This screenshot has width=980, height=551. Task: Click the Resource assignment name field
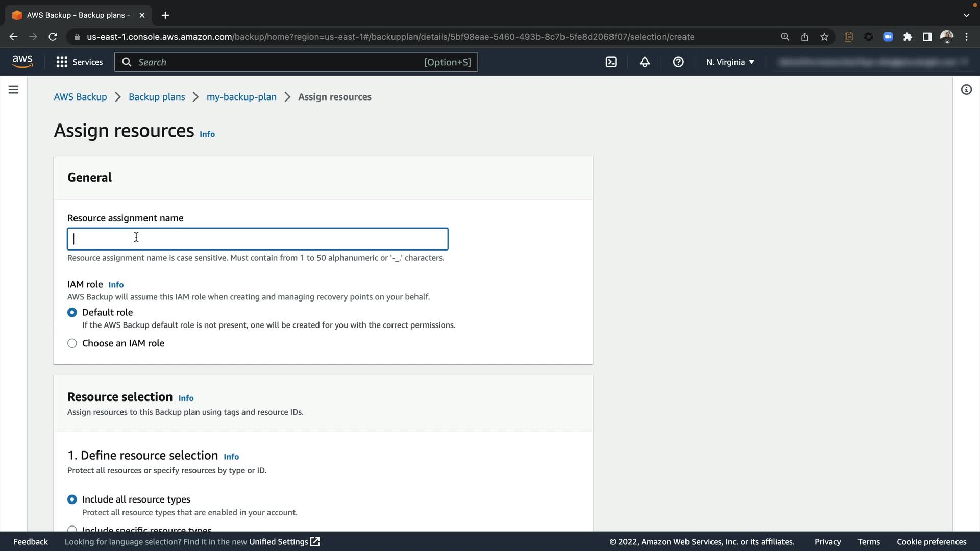click(258, 239)
